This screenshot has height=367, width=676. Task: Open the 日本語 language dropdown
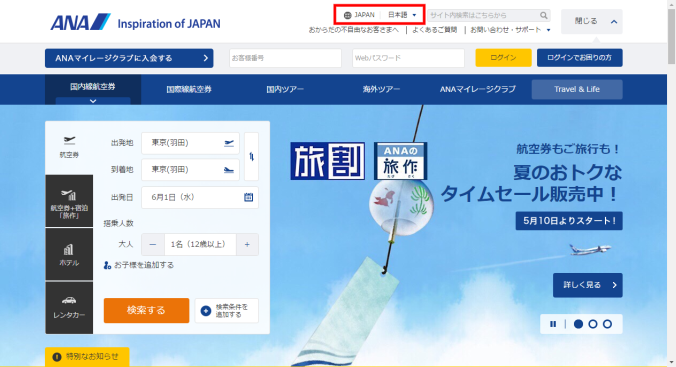tap(402, 15)
